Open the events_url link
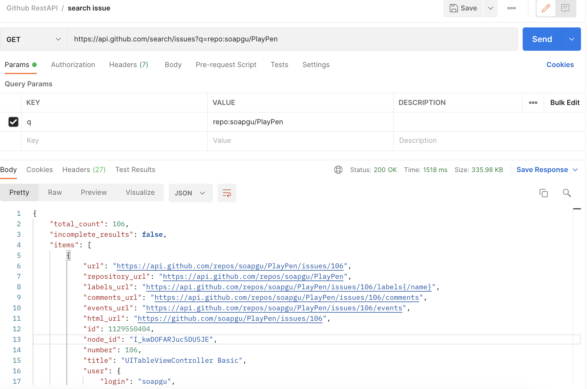The width and height of the screenshot is (588, 389). click(274, 308)
